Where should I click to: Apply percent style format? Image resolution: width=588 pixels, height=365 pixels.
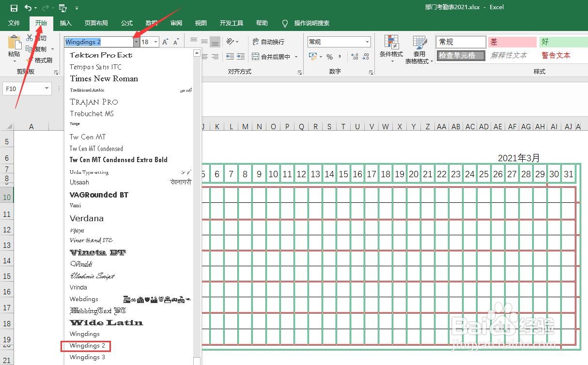(x=329, y=57)
